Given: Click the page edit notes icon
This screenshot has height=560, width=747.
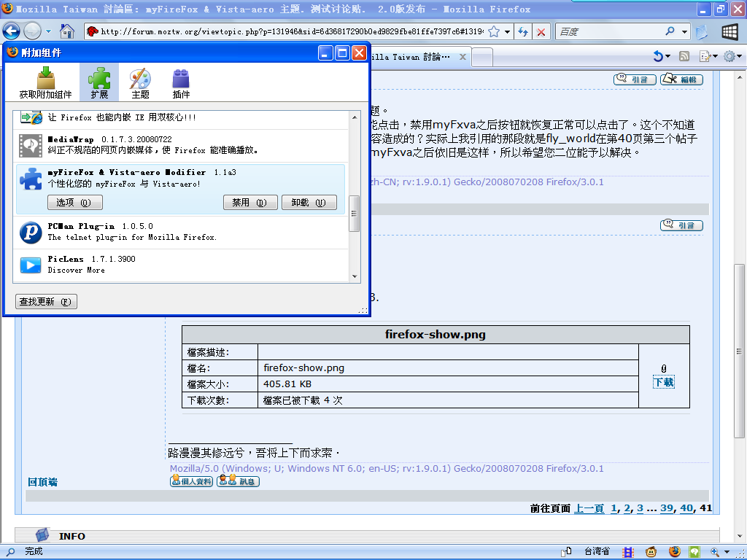Looking at the screenshot, I should pos(705,56).
